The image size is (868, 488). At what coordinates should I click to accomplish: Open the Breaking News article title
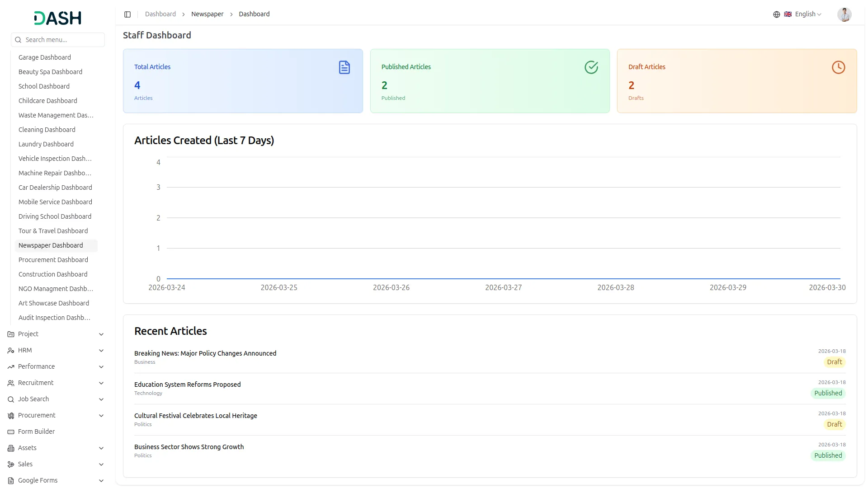tap(205, 353)
